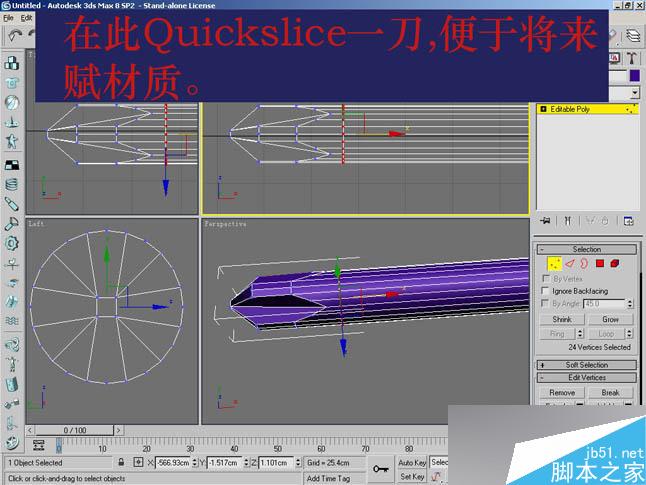Image resolution: width=646 pixels, height=485 pixels.
Task: Select Polygon sub-object level icon
Action: [600, 263]
